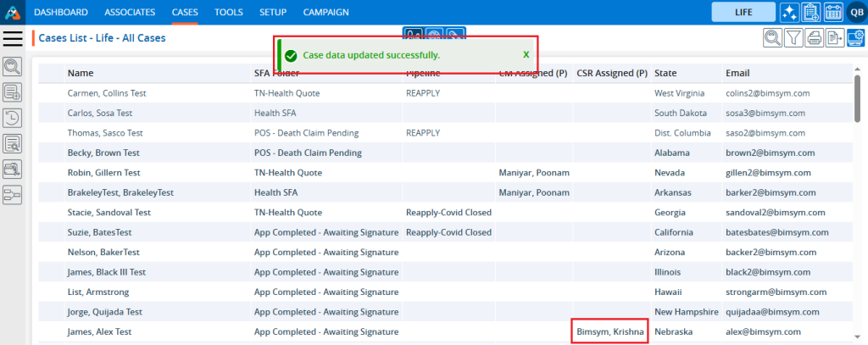Screen dimensions: 868x345
Task: Dismiss the success notification with X
Action: pos(526,54)
